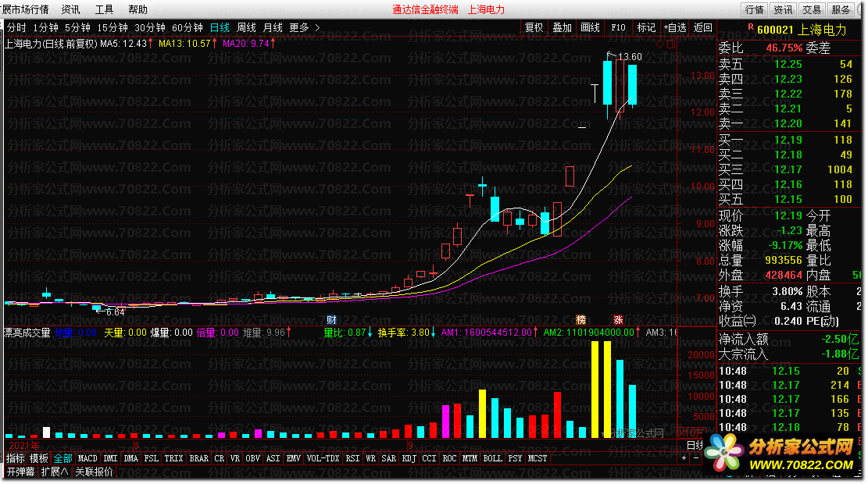Open the 模板 template tab
868x484 pixels.
click(x=39, y=458)
